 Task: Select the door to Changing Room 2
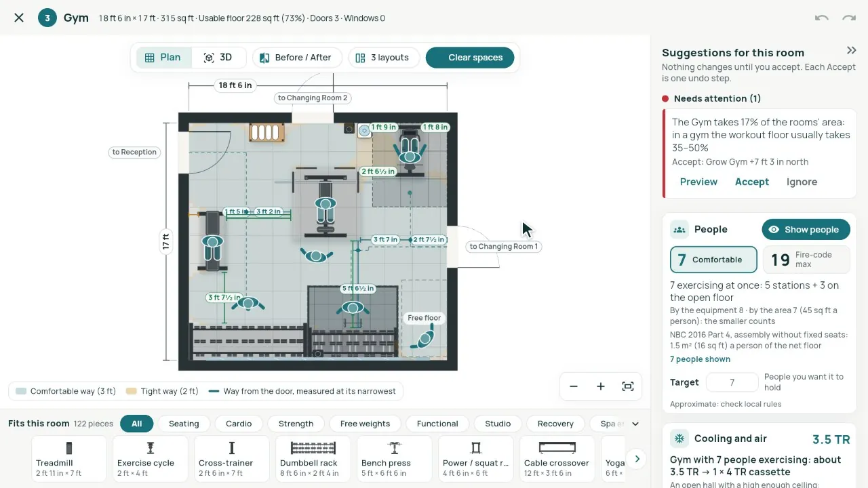tap(313, 98)
